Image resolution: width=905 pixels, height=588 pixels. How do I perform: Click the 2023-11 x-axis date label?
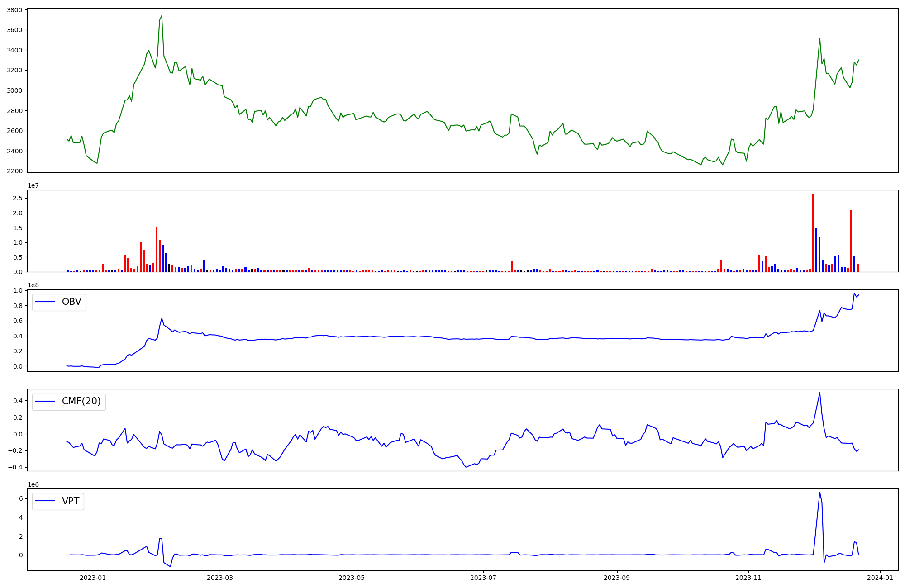pos(748,578)
